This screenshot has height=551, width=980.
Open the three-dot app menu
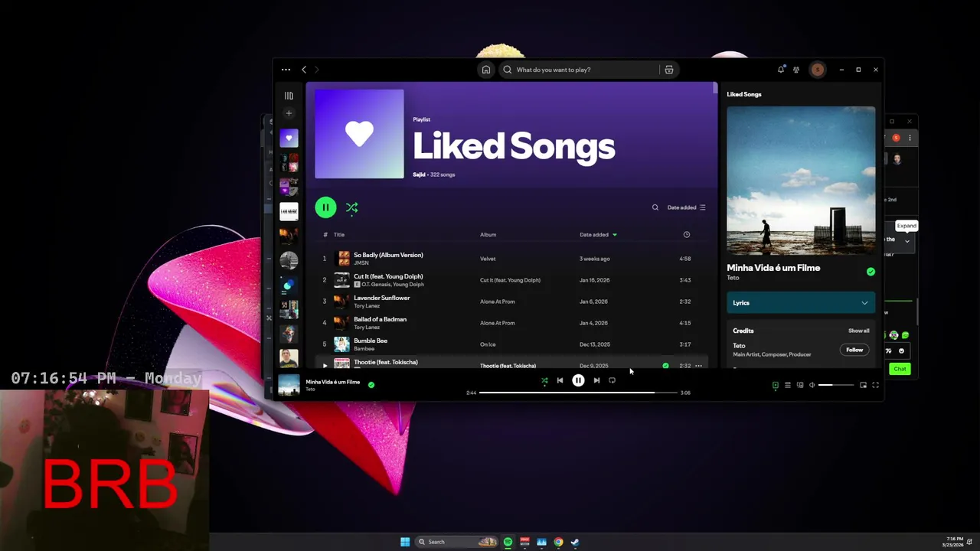pyautogui.click(x=286, y=70)
